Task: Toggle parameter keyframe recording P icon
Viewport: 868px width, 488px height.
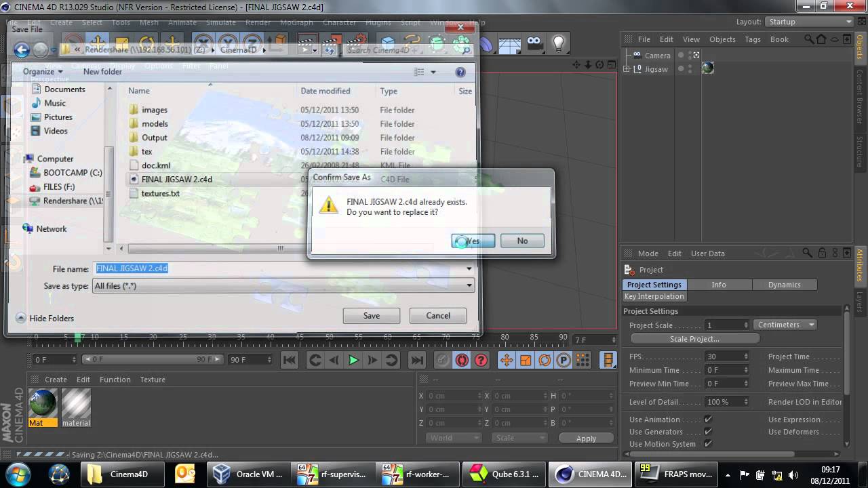Action: [564, 361]
